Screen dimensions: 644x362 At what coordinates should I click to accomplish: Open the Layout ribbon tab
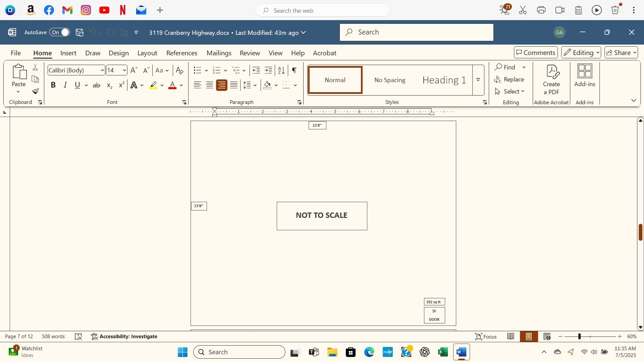point(147,53)
